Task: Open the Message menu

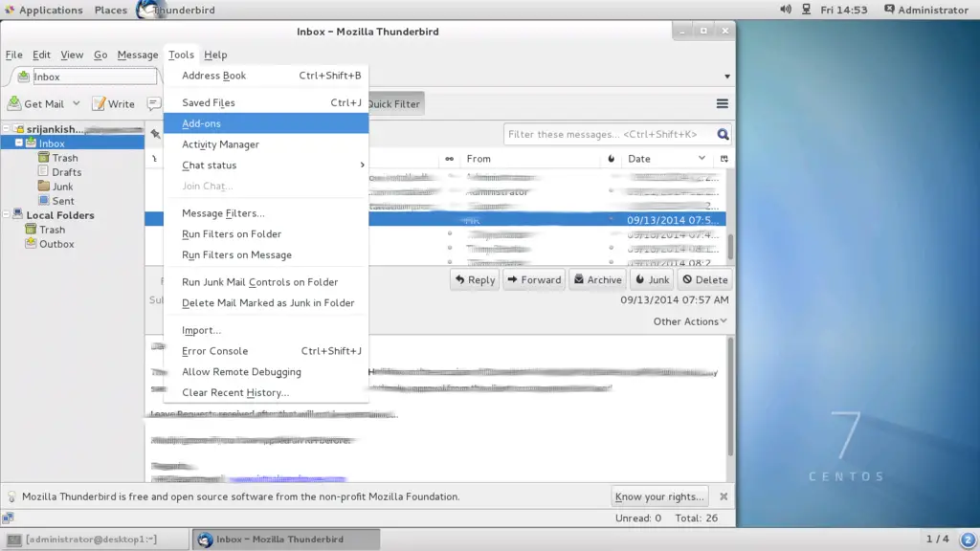Action: coord(138,55)
